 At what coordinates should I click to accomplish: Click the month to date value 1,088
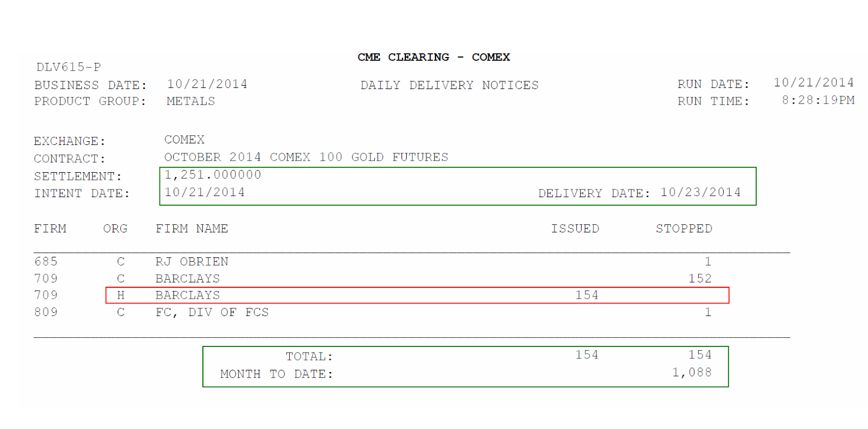pos(692,373)
